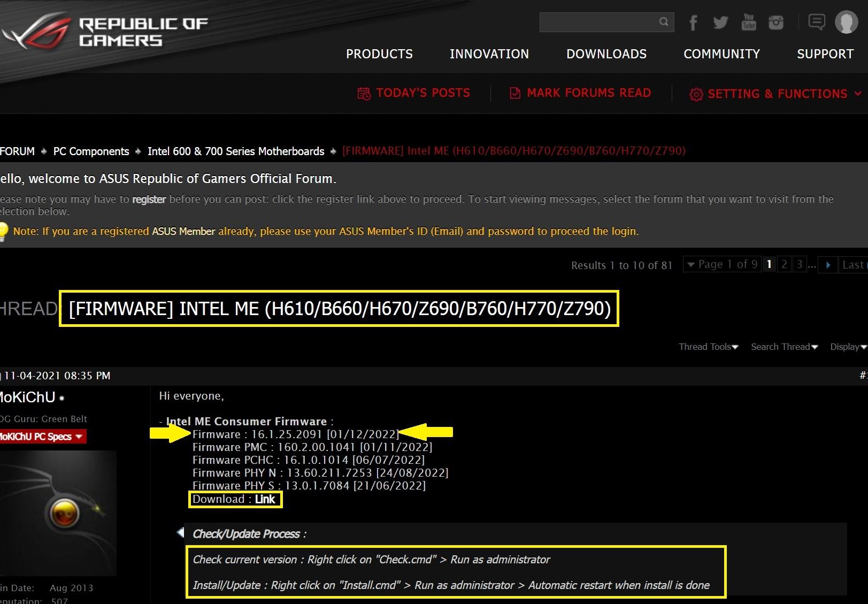Click 'Firmware PHY S : 13.0.1.7084' line
Screen dimensions: 868x604
(x=309, y=486)
